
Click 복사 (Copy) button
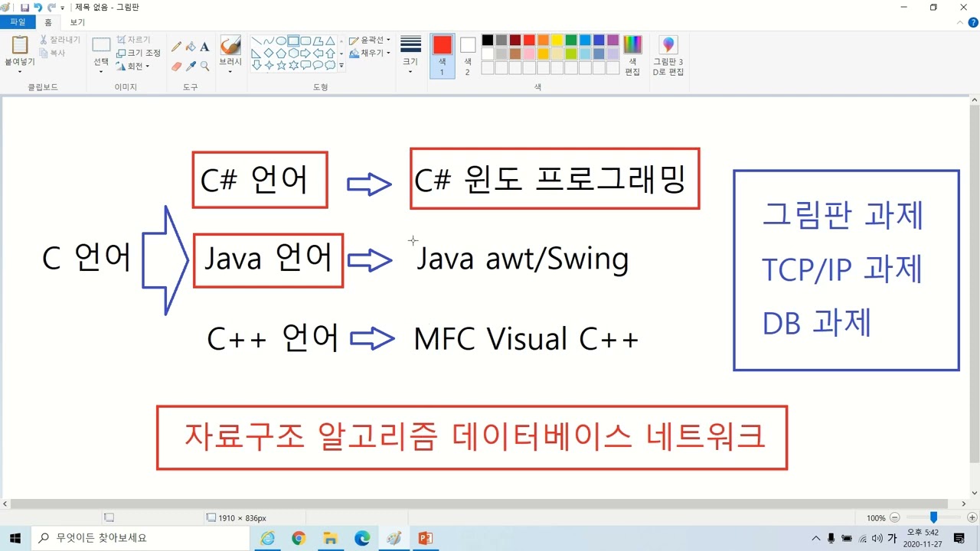point(53,53)
